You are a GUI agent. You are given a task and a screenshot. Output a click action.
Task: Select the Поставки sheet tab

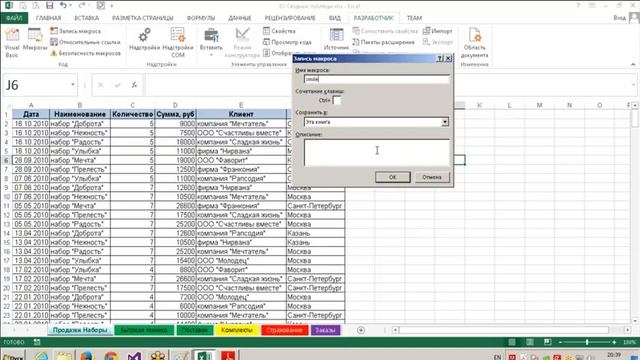[195, 330]
